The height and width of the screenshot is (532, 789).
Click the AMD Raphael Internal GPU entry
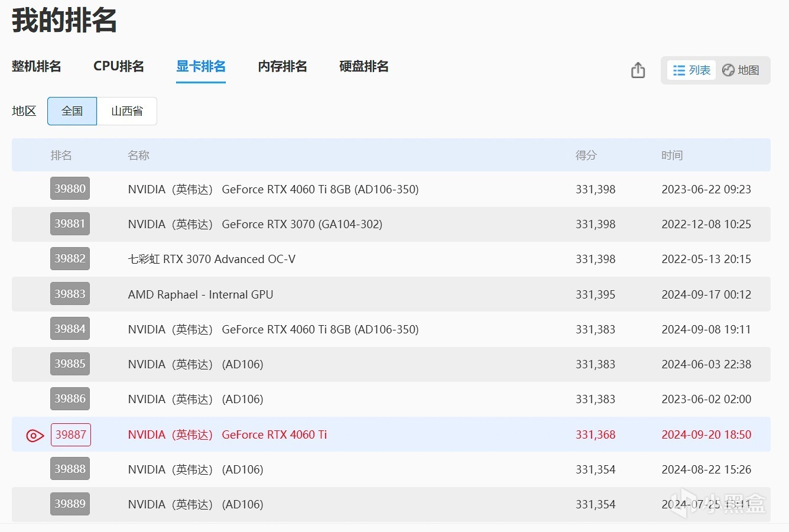(200, 294)
